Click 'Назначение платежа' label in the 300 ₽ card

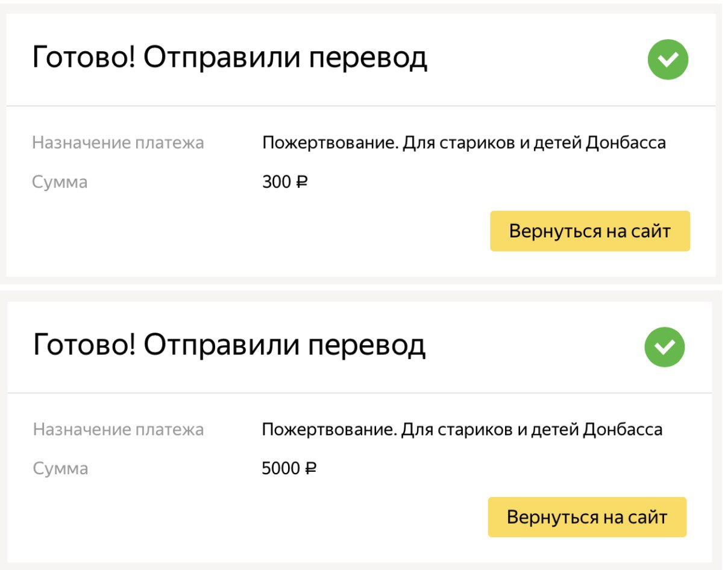click(118, 143)
